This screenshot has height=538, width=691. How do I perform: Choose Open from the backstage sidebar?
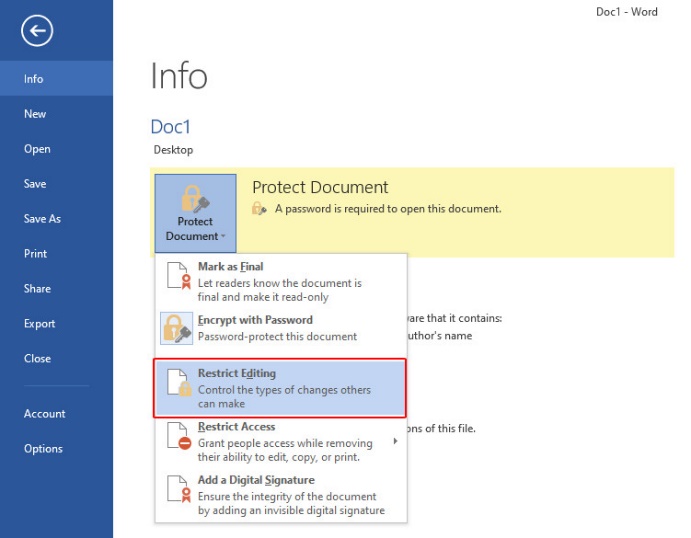point(56,149)
